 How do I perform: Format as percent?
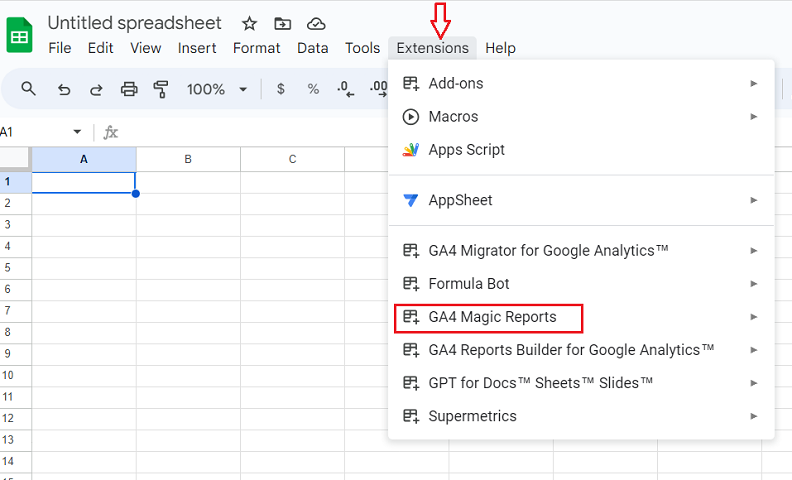pyautogui.click(x=313, y=89)
